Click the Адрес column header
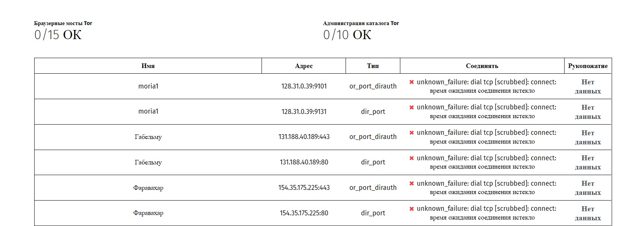 [304, 66]
